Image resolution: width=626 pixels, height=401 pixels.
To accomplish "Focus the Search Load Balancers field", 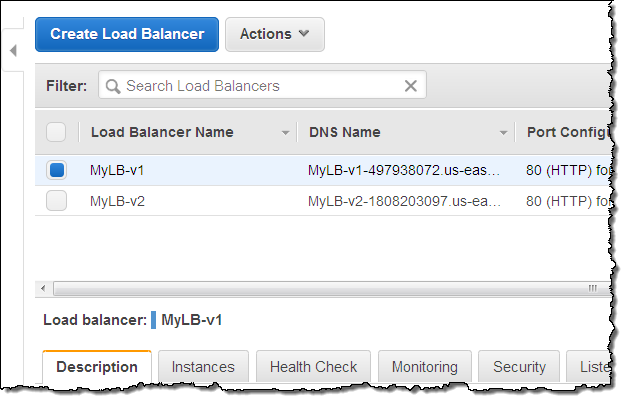I will click(260, 86).
